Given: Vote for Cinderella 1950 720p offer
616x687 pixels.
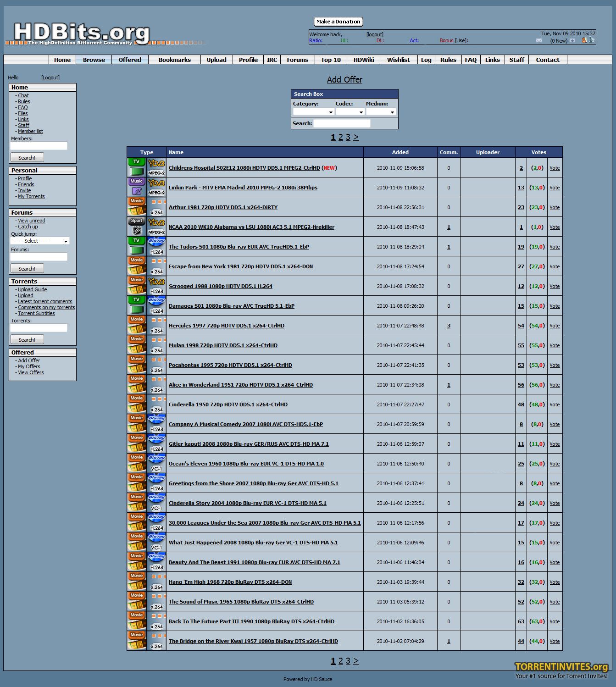Looking at the screenshot, I should [x=555, y=404].
